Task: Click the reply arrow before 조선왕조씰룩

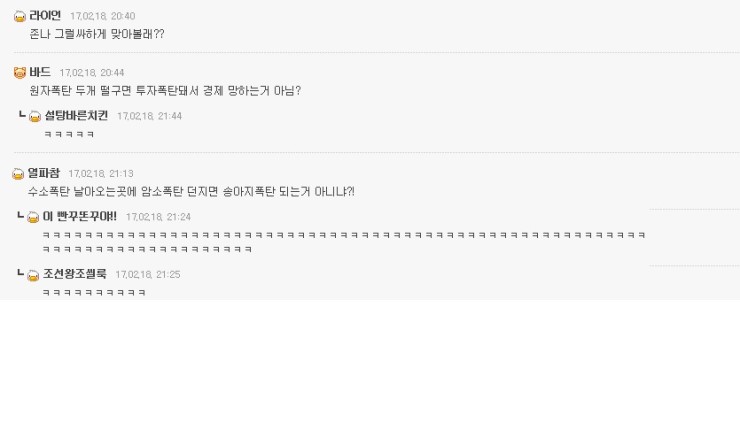Action: 22,273
